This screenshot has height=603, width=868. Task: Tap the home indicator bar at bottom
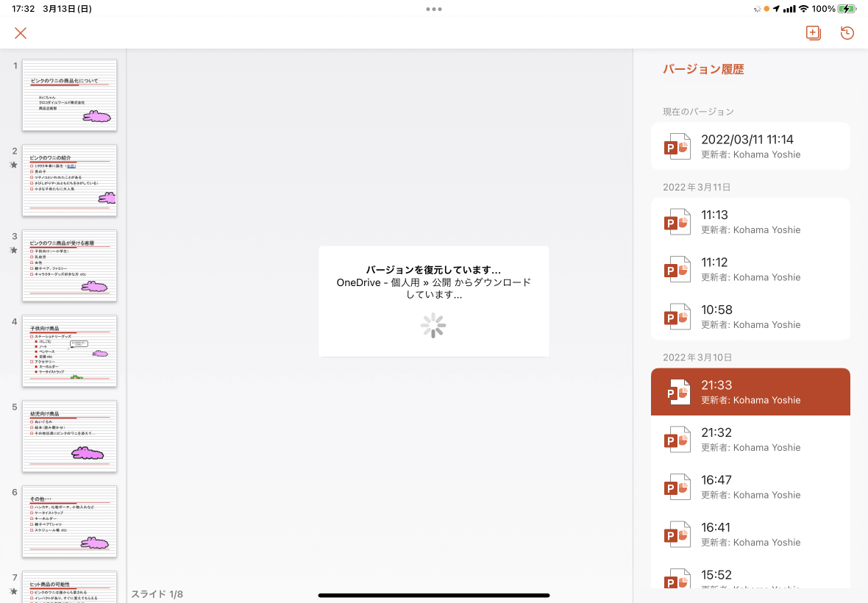[x=434, y=596]
